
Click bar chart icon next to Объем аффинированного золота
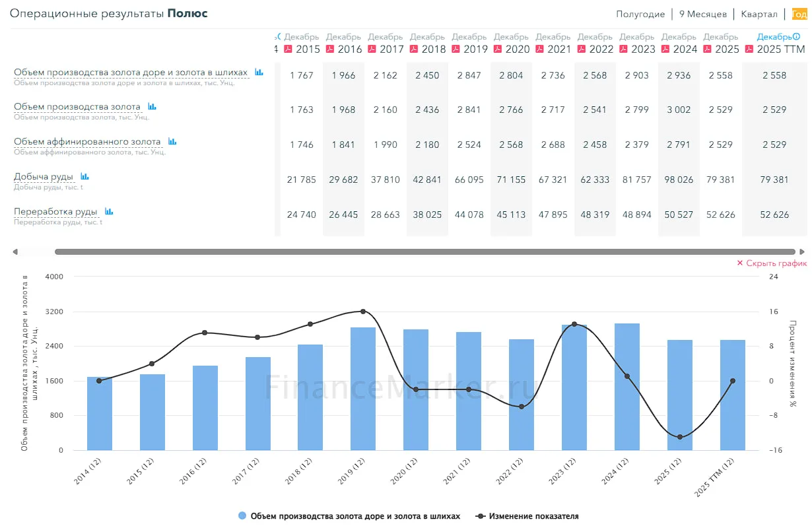tap(172, 141)
